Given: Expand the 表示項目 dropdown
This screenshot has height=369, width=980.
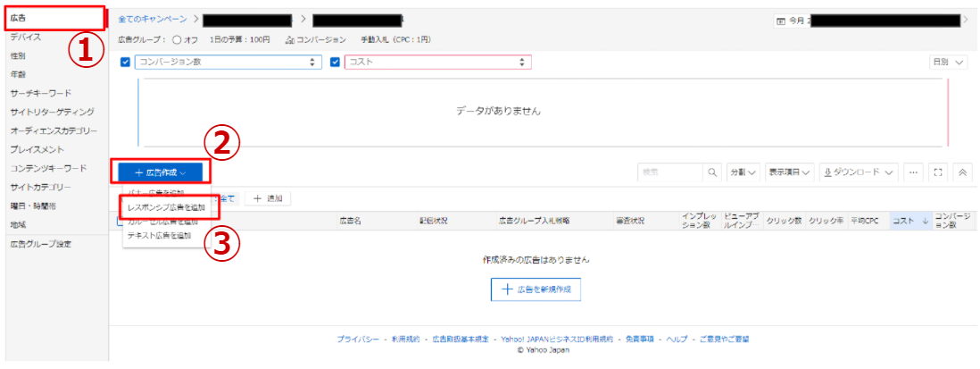Looking at the screenshot, I should (790, 172).
